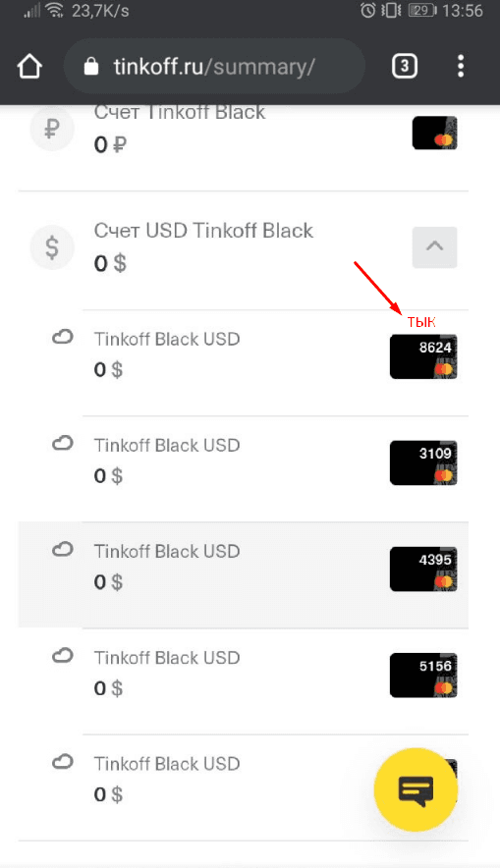This screenshot has height=868, width=500.
Task: Open the card thumbnail ending in 8624
Action: coord(423,356)
